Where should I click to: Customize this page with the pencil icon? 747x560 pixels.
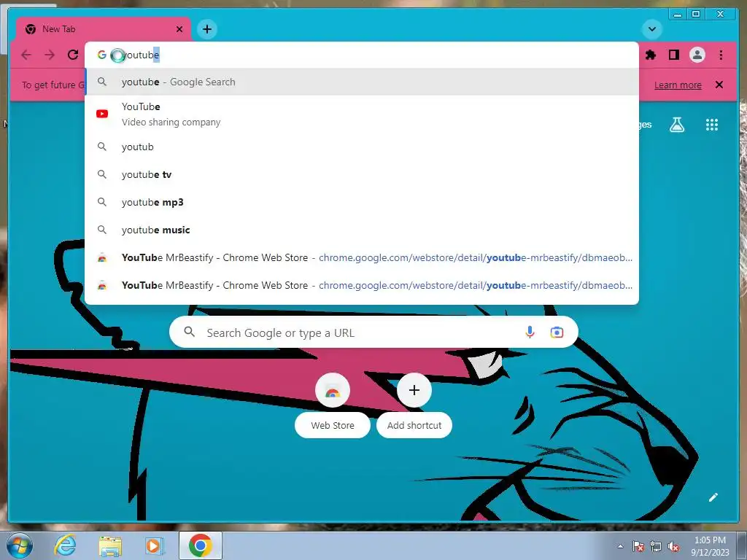(713, 497)
